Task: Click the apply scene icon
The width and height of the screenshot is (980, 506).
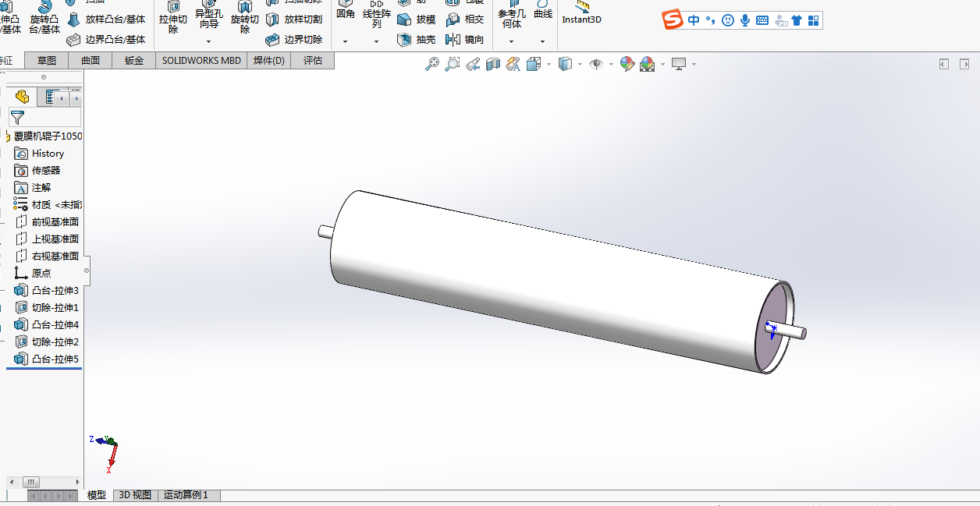Action: coord(648,65)
